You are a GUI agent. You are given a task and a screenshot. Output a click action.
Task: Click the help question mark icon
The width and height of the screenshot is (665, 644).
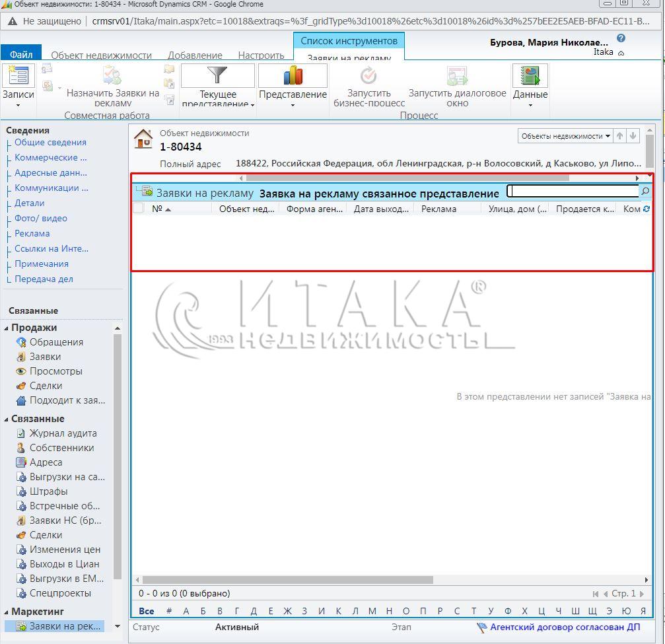[621, 38]
